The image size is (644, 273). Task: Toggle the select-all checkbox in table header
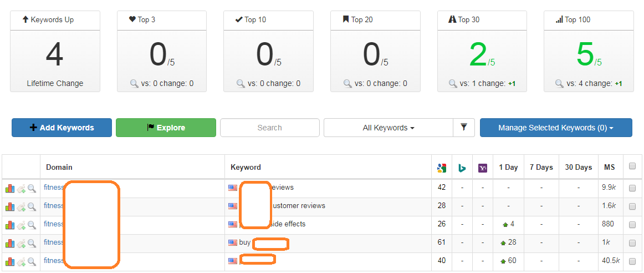coord(632,166)
